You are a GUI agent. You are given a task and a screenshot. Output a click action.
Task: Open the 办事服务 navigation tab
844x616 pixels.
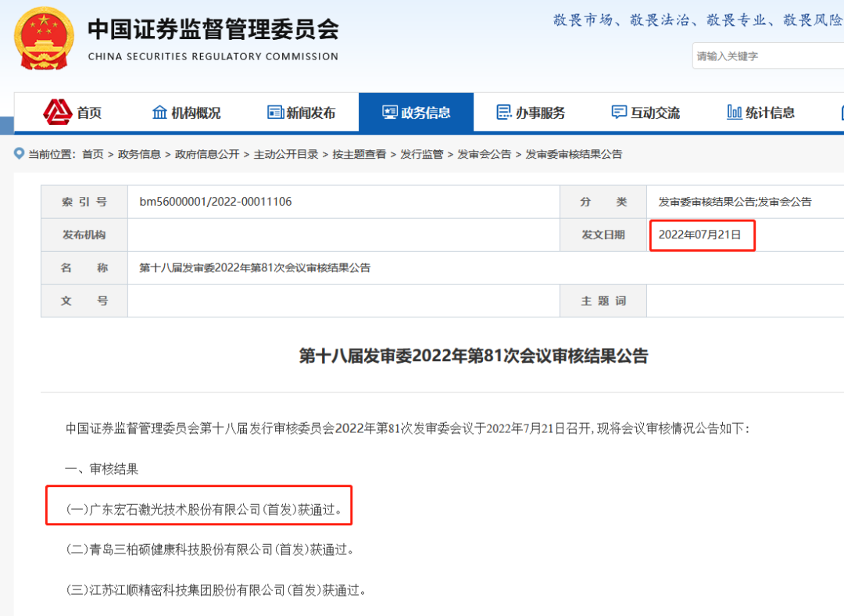[x=531, y=112]
